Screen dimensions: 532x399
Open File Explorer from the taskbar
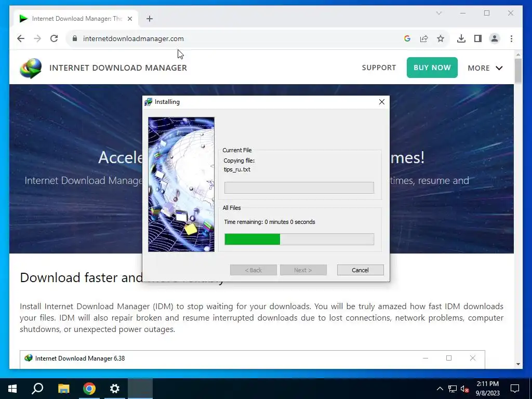(63, 389)
